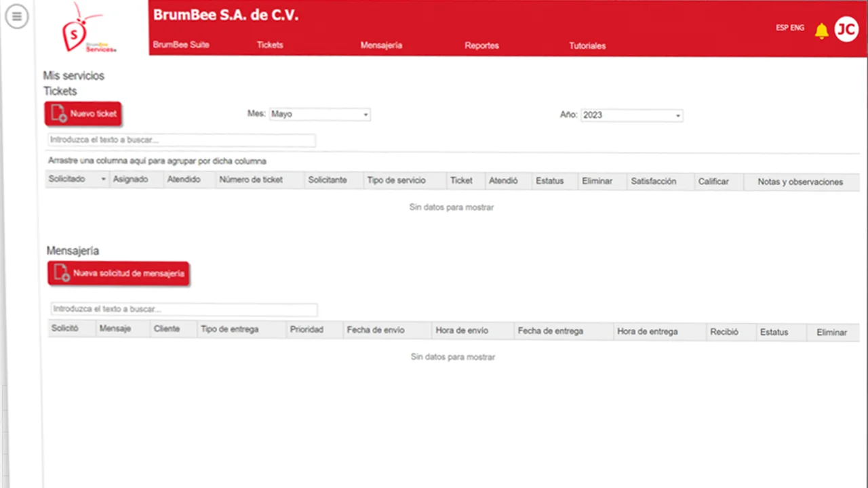Click the Fecha de entrega header
This screenshot has width=868, height=488.
[564, 331]
